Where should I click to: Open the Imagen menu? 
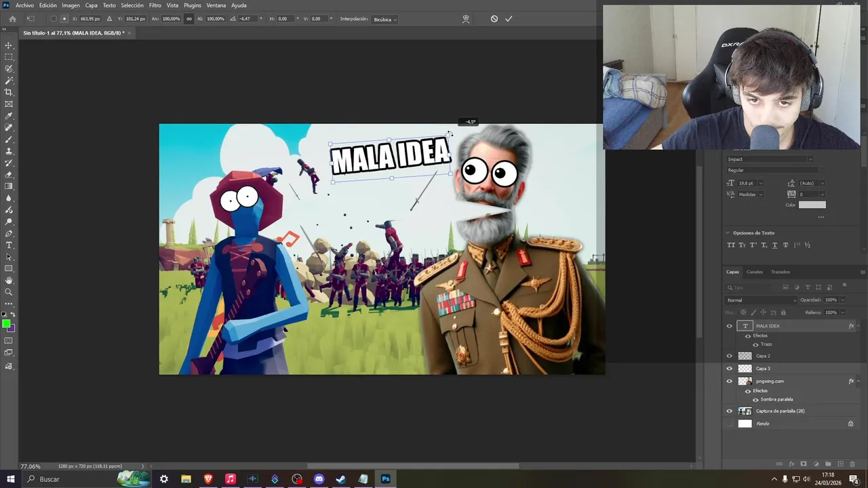[71, 5]
